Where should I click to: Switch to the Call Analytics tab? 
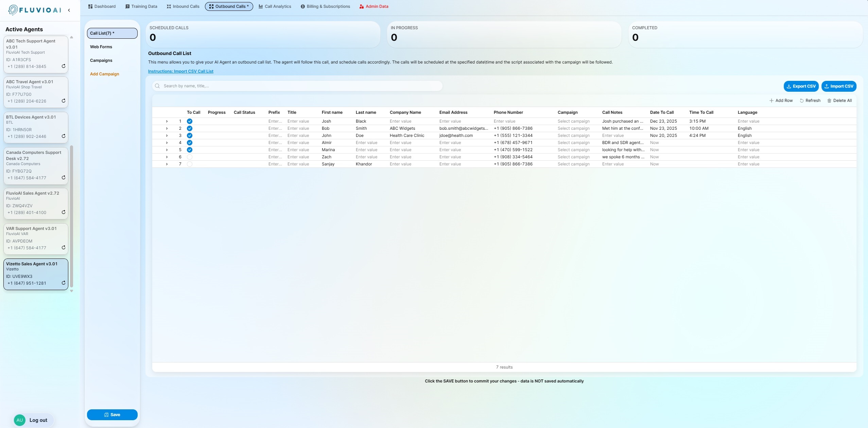click(x=275, y=6)
